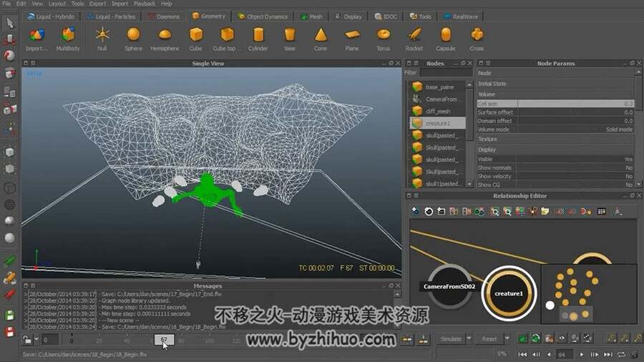Click the timeline frame 62 marker
This screenshot has width=644, height=362.
(164, 340)
